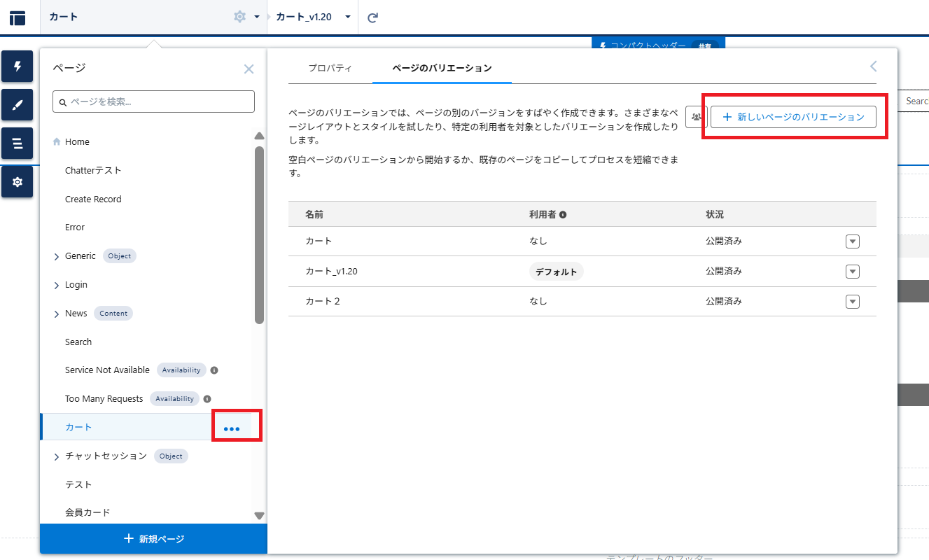Expand the チャットセッション tree item
This screenshot has width=929, height=560.
click(57, 457)
